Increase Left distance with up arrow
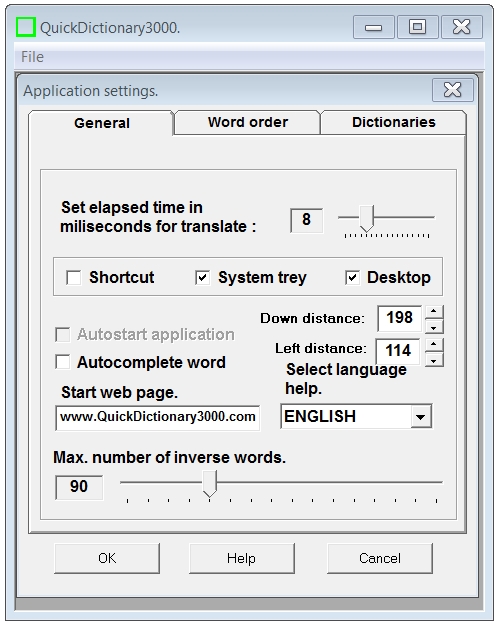Image resolution: width=498 pixels, height=625 pixels. [434, 345]
